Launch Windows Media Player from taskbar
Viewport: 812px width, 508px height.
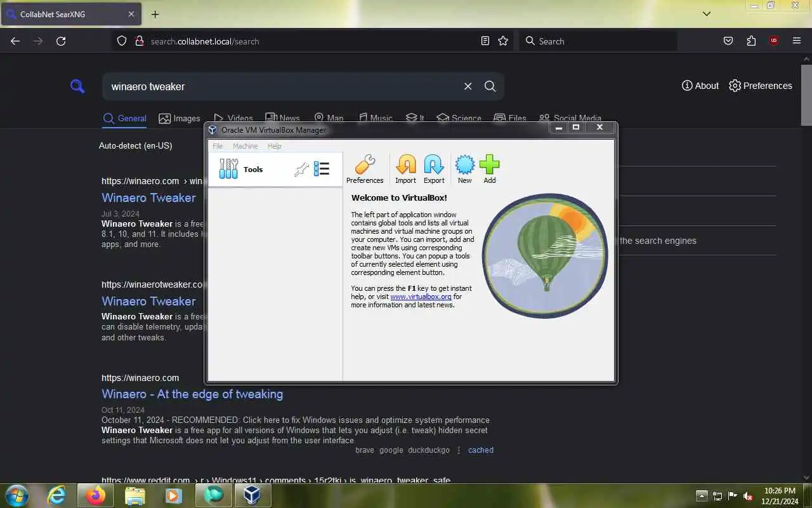coord(174,495)
